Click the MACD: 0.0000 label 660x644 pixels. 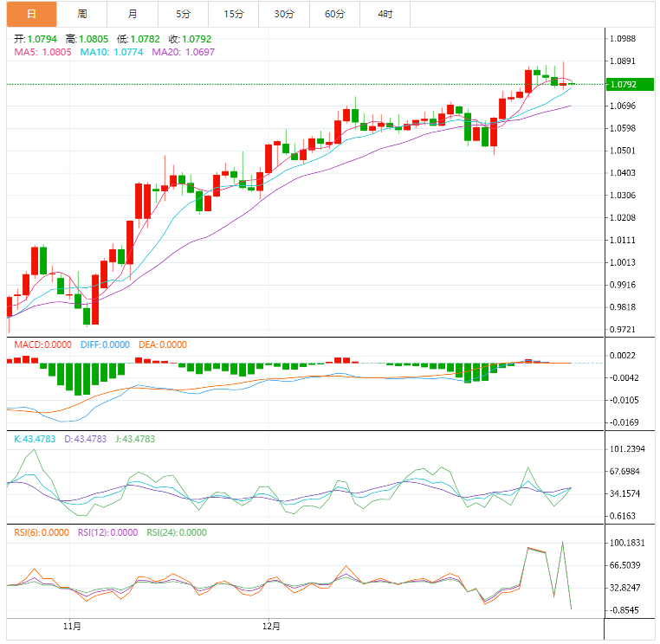point(41,345)
